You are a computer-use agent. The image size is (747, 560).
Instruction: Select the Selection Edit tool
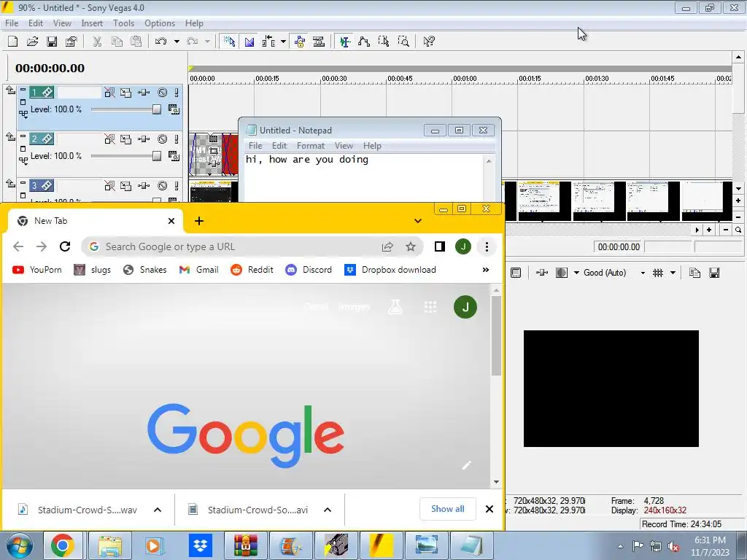coord(384,42)
